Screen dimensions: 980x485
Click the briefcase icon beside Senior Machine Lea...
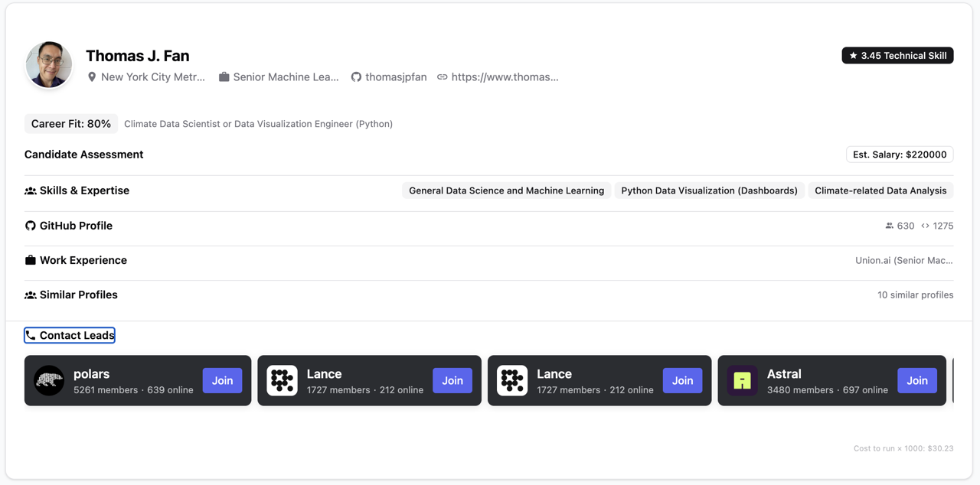tap(224, 77)
